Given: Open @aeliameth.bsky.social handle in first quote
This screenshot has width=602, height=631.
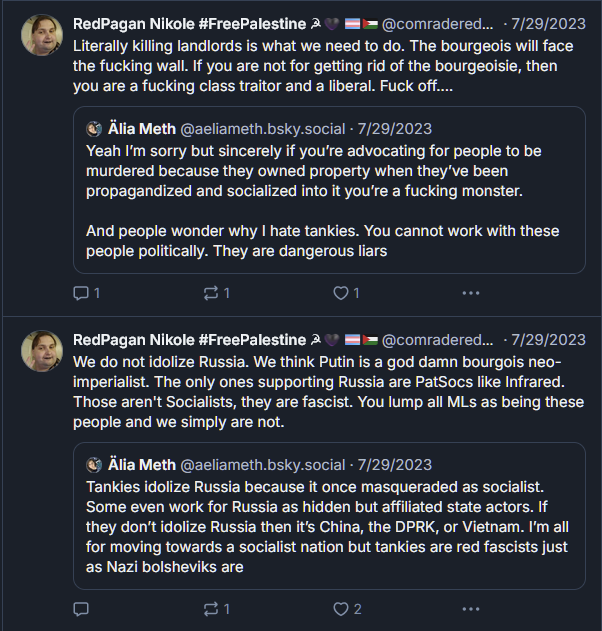Looking at the screenshot, I should click(x=263, y=129).
